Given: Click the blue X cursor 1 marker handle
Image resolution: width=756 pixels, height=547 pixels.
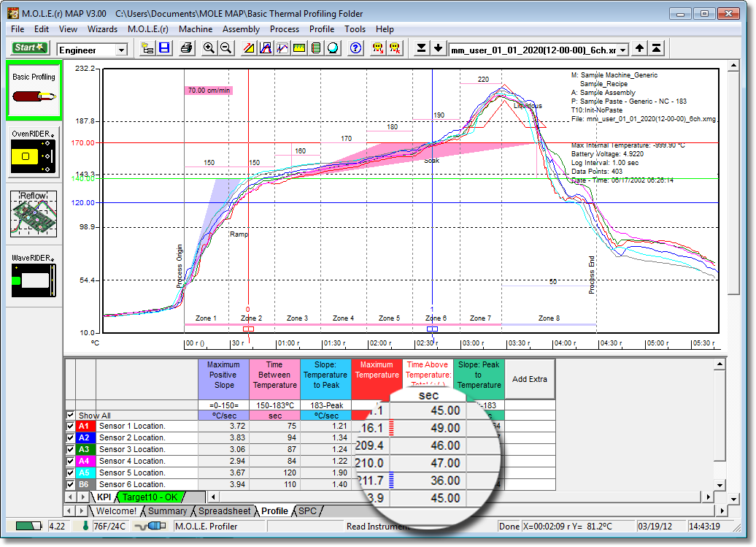Looking at the screenshot, I should tap(433, 329).
